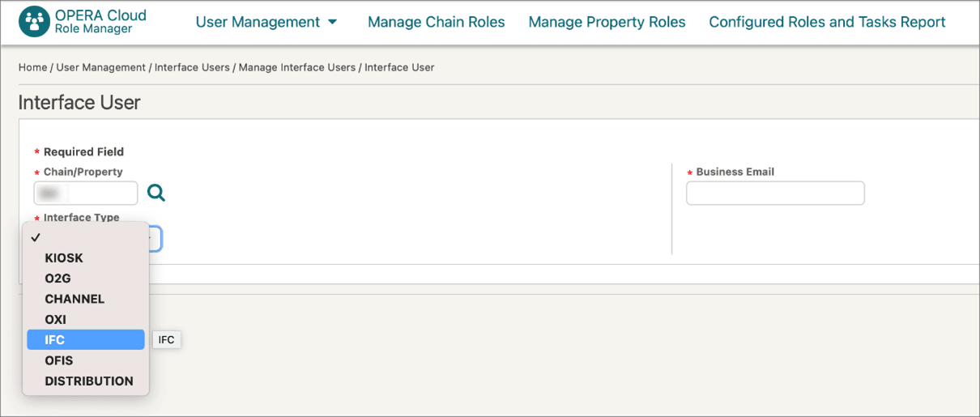Choose DISTRIBUTION interface type
The height and width of the screenshot is (417, 980).
[x=86, y=381]
